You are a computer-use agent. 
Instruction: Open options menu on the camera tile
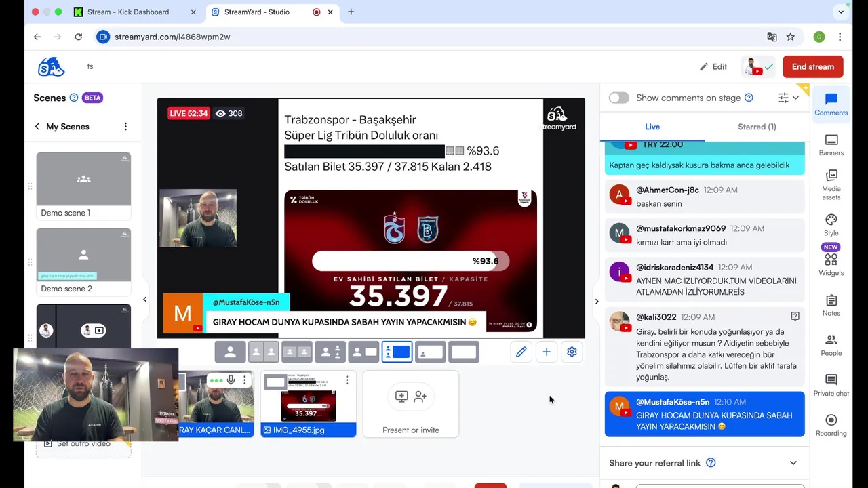pyautogui.click(x=245, y=380)
